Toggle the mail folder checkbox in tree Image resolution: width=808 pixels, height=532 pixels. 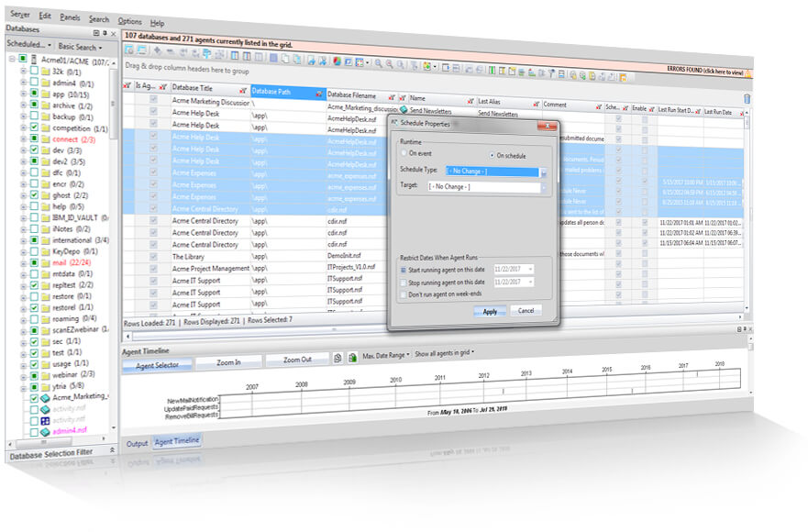34,262
